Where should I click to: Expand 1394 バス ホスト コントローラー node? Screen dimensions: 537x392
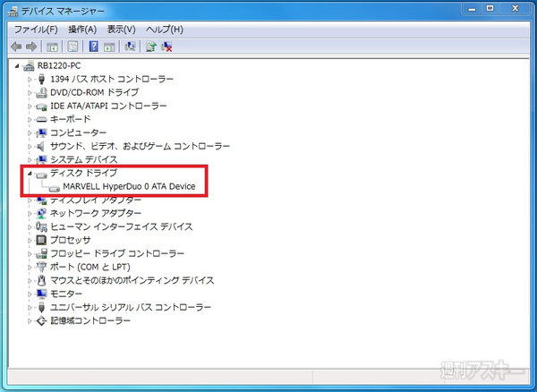30,80
